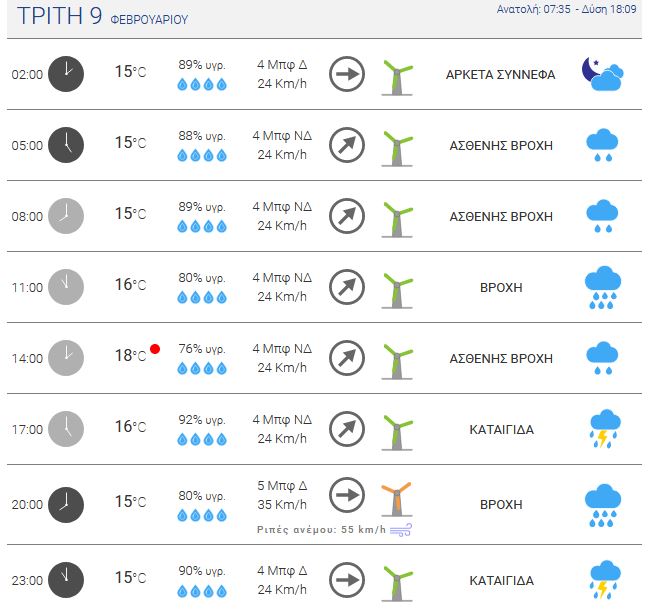The height and width of the screenshot is (610, 648).
Task: Click the orange wind turbine at 20:00
Action: point(397,499)
